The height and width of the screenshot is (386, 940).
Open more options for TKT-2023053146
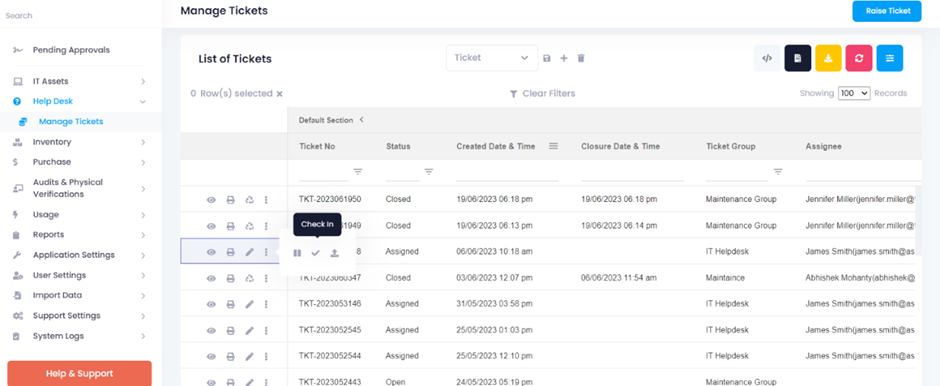point(266,304)
